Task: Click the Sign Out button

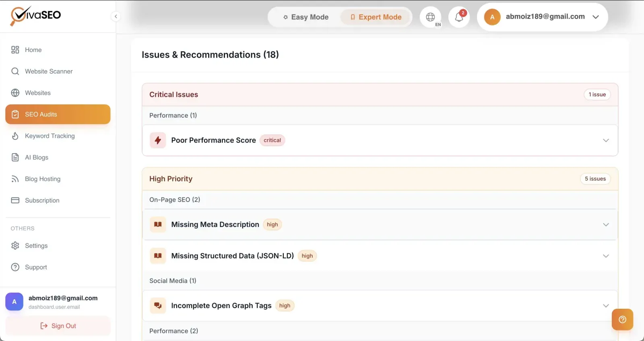Action: 58,326
